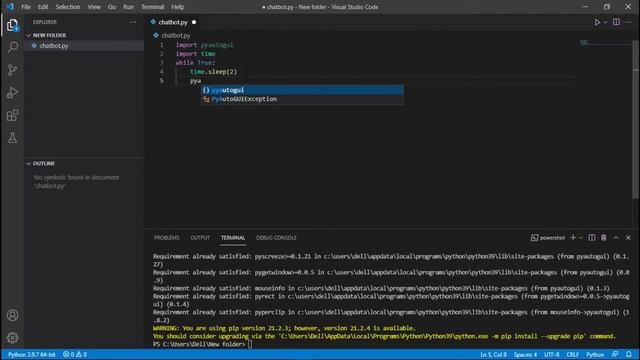The image size is (640, 360).
Task: Choose the pyautogui autocomplete suggestion
Action: [x=302, y=90]
